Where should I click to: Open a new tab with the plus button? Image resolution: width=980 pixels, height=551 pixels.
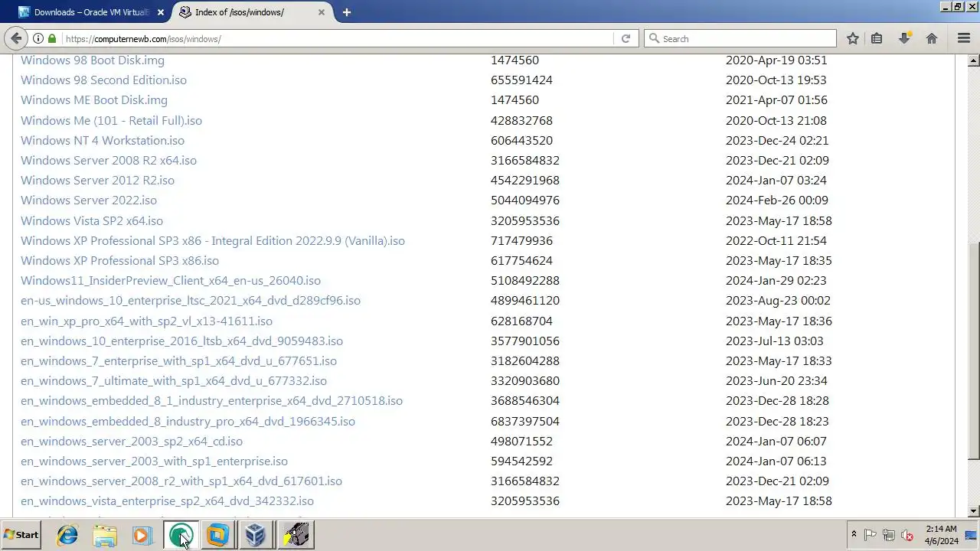tap(347, 12)
